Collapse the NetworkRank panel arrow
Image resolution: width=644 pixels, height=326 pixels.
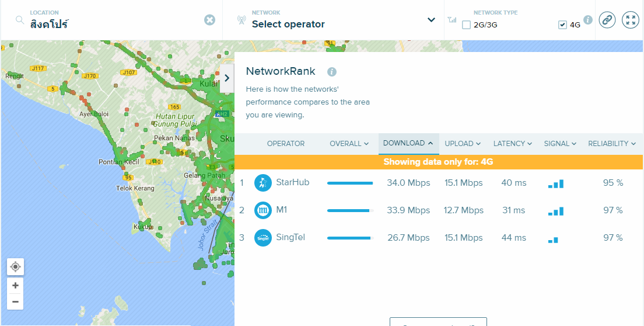tap(227, 78)
